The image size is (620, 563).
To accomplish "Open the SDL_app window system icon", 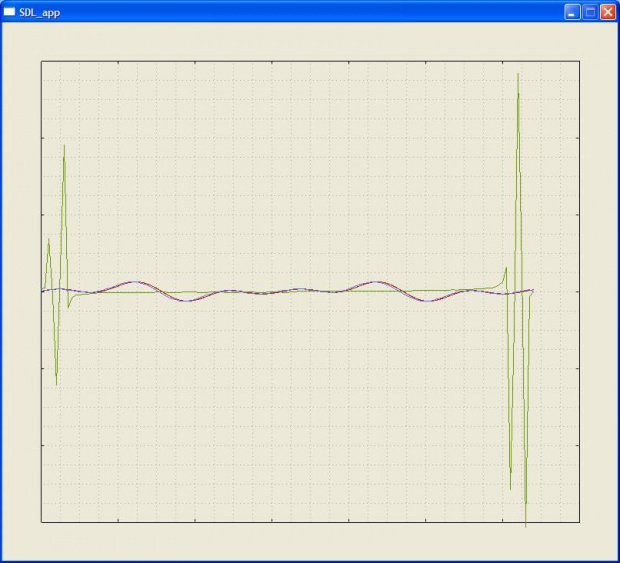I will pos(9,12).
